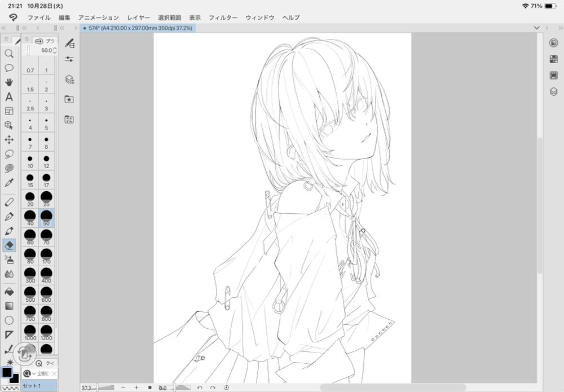Switch to the 574* canvas tab
This screenshot has height=392, width=564.
point(138,28)
